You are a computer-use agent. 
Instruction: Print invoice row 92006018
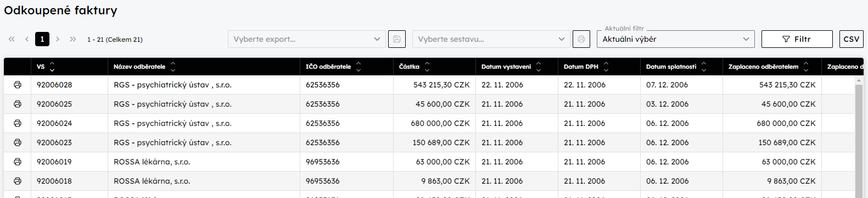click(18, 181)
